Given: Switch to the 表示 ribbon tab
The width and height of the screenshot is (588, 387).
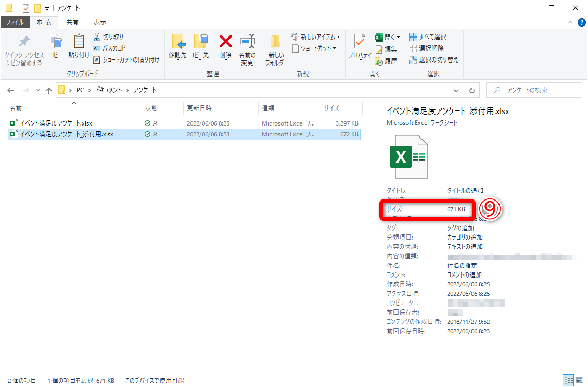Looking at the screenshot, I should (x=99, y=22).
